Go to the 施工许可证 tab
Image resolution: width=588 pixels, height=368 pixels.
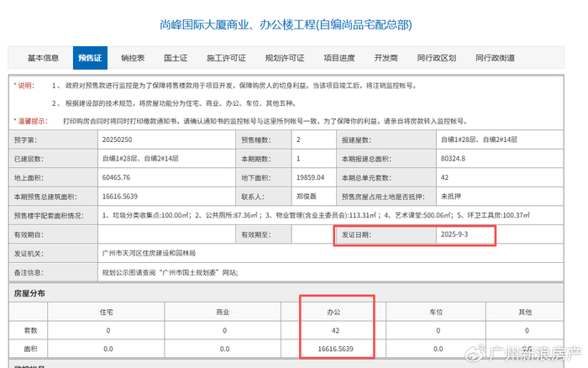point(226,58)
